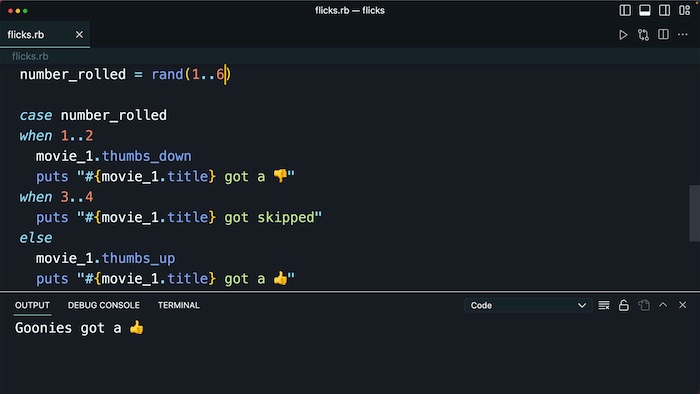Click the 'when 1..2' line

56,136
